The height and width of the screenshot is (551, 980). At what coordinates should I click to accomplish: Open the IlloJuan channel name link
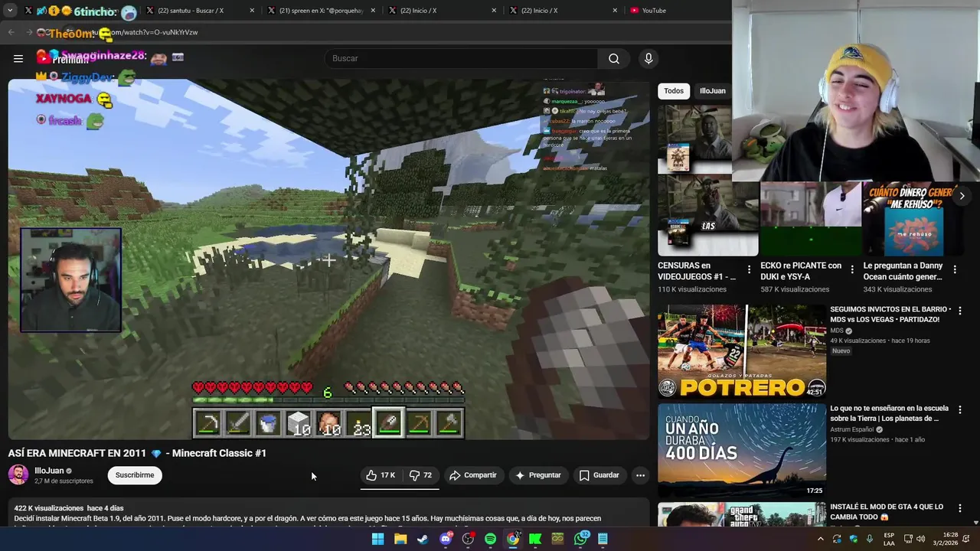click(49, 471)
